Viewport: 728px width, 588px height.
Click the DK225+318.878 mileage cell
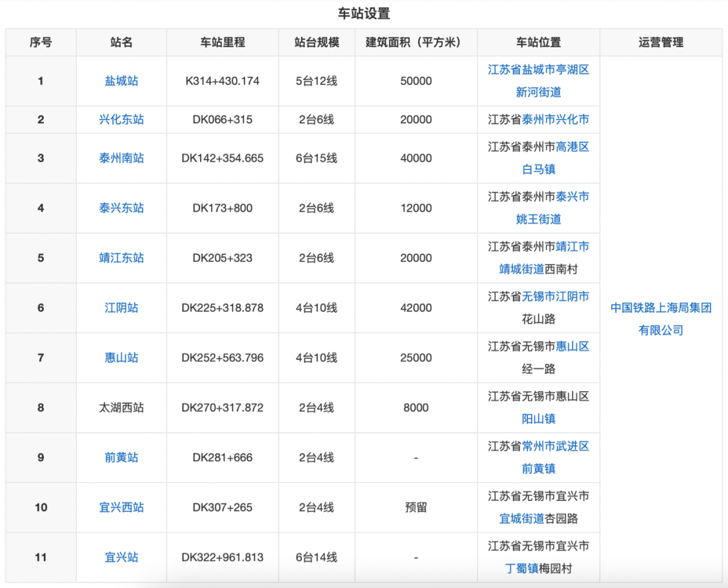coord(222,307)
